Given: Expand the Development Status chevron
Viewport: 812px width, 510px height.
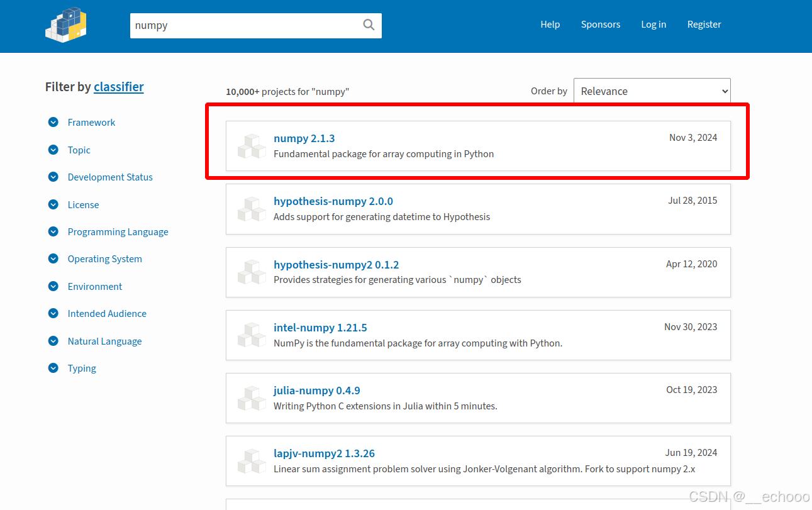Looking at the screenshot, I should [53, 177].
